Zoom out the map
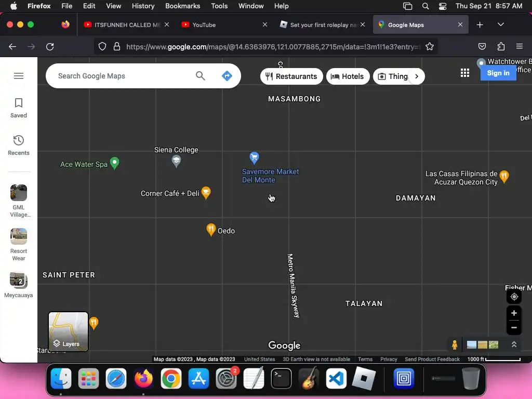Image resolution: width=532 pixels, height=399 pixels. 514,328
